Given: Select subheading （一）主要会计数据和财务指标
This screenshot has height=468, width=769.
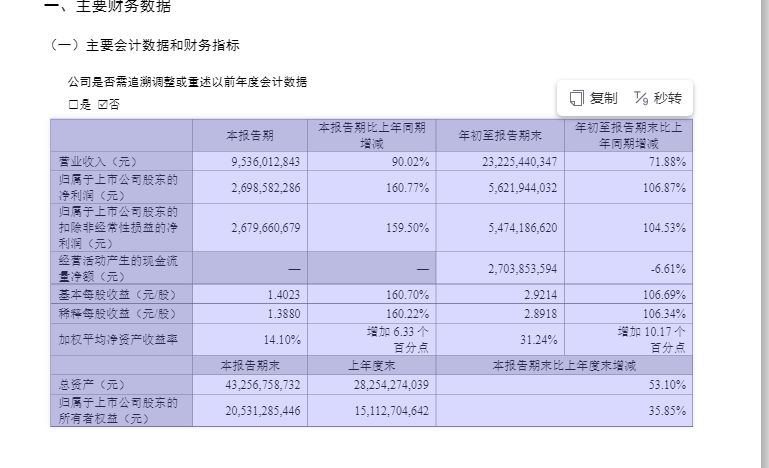Looking at the screenshot, I should (144, 45).
